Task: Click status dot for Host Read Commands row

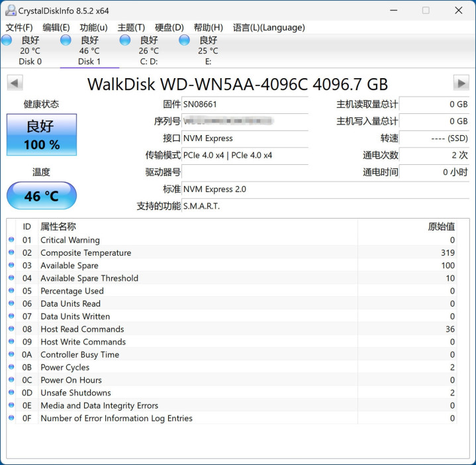Action: click(11, 329)
